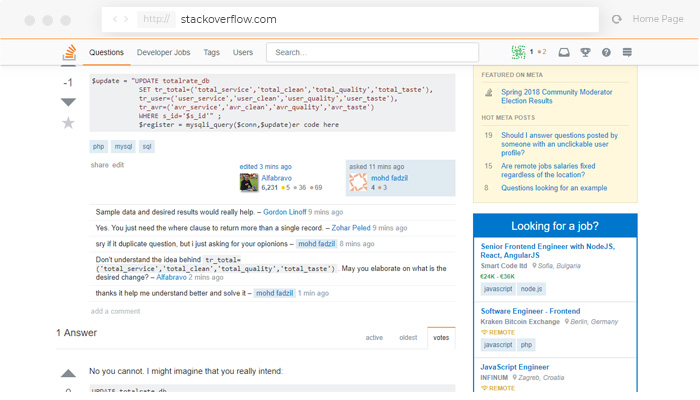
Task: Open Spring 2018 Community Moderator Election Results
Action: [557, 96]
